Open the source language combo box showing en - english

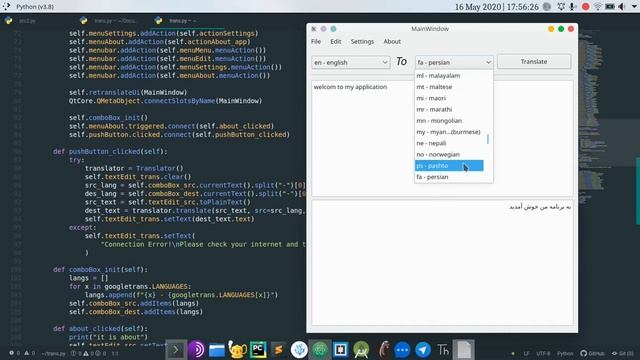pyautogui.click(x=351, y=62)
